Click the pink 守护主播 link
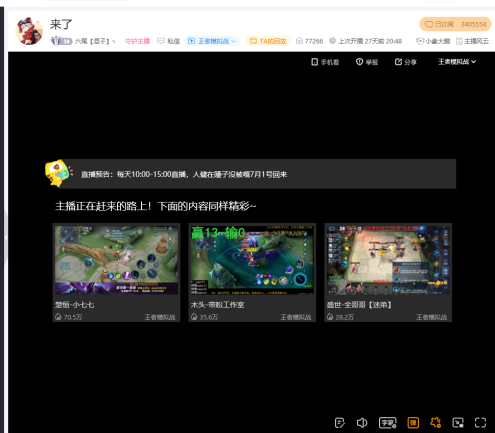Screen dimensions: 495x433 (137, 41)
